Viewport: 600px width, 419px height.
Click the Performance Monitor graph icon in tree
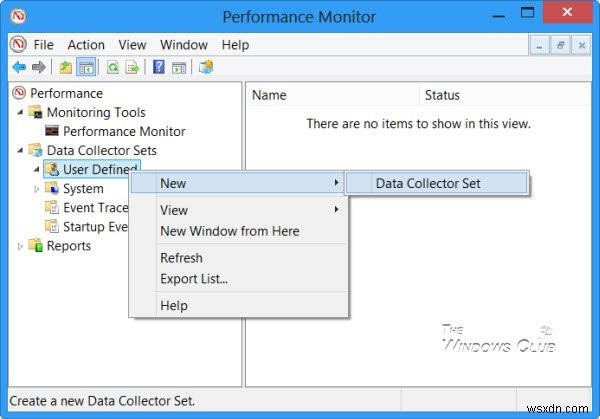(52, 131)
